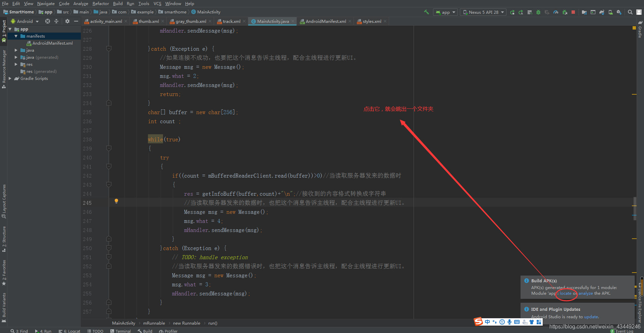Click the Sogou IME microphone icon
Viewport: 644px width, 333px height.
pos(509,322)
